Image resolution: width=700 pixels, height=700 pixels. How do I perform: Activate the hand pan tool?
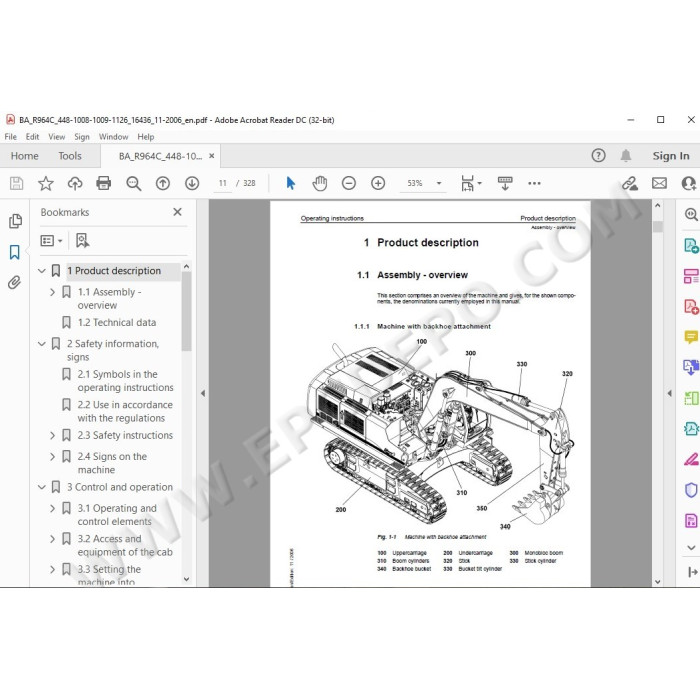click(320, 183)
